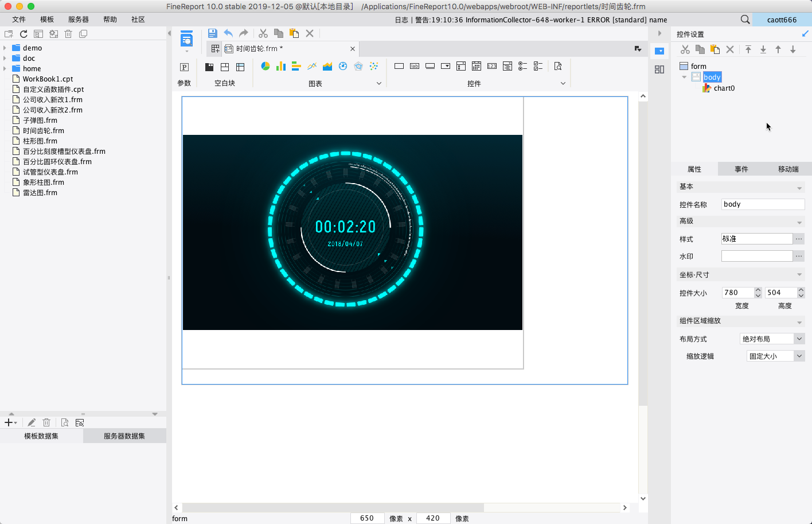Open the 布局方式 layout dropdown
812x524 pixels.
click(799, 339)
